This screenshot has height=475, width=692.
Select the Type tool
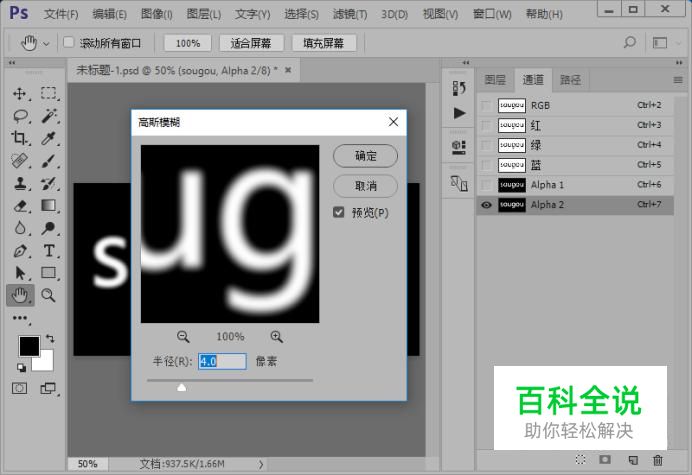click(x=49, y=251)
